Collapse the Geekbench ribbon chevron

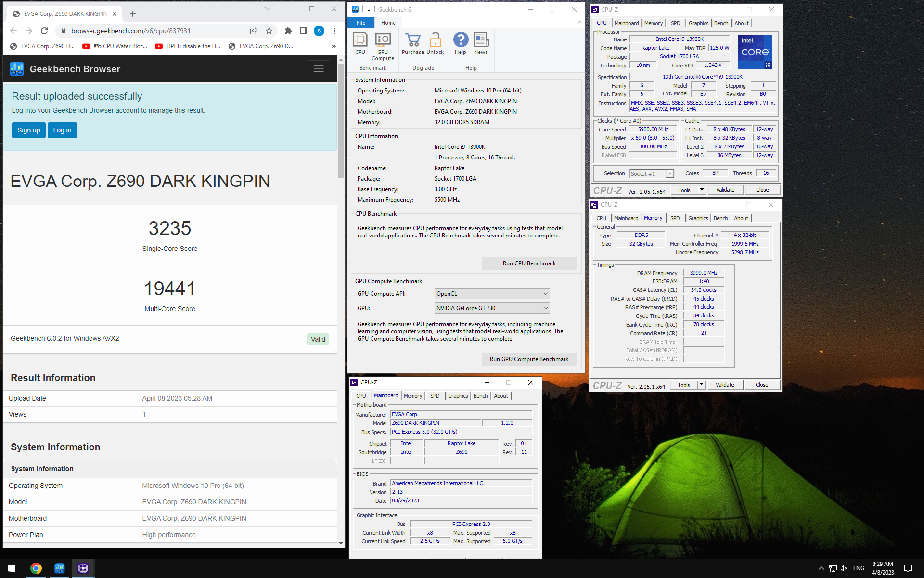click(x=579, y=22)
